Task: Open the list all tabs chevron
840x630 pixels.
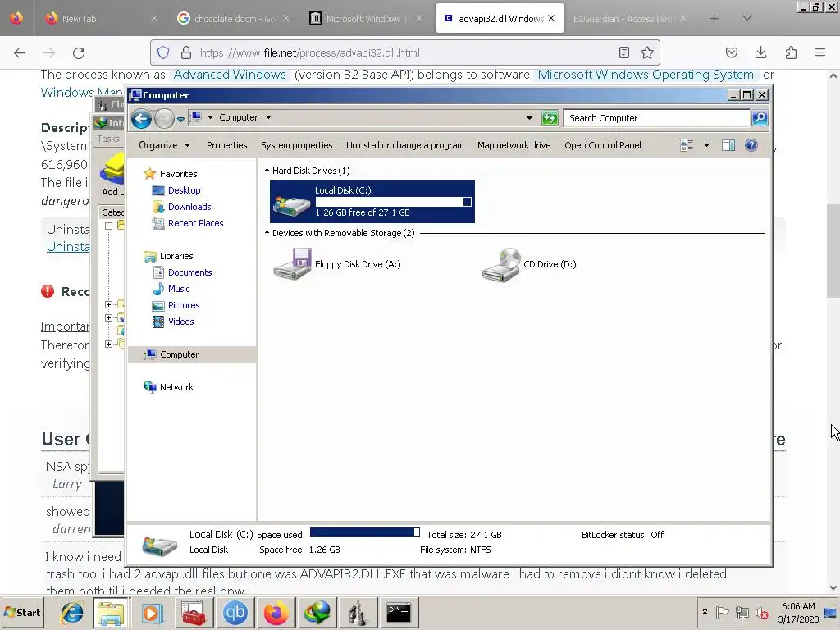Action: (x=747, y=18)
